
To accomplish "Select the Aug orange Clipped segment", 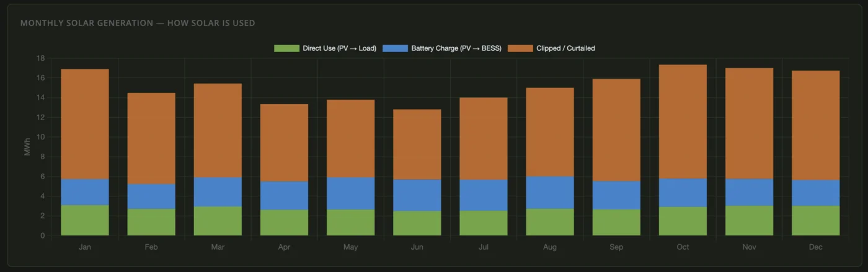I will click(x=550, y=132).
